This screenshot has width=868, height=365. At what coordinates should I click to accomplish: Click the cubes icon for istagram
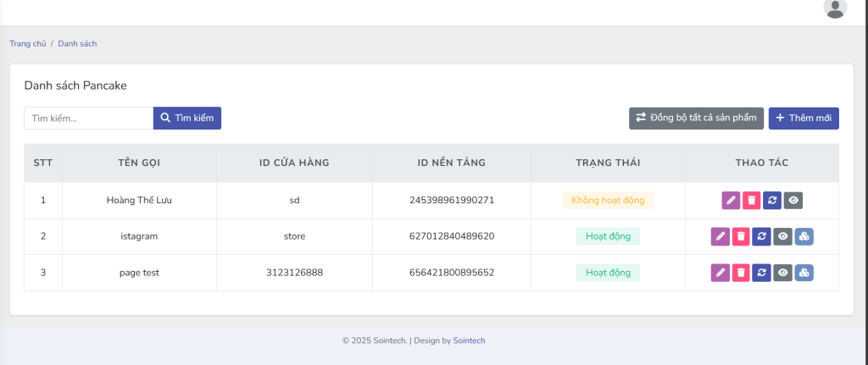click(804, 236)
